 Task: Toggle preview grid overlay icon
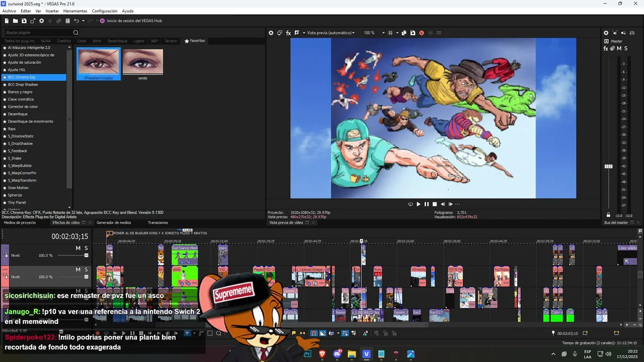pos(390,33)
